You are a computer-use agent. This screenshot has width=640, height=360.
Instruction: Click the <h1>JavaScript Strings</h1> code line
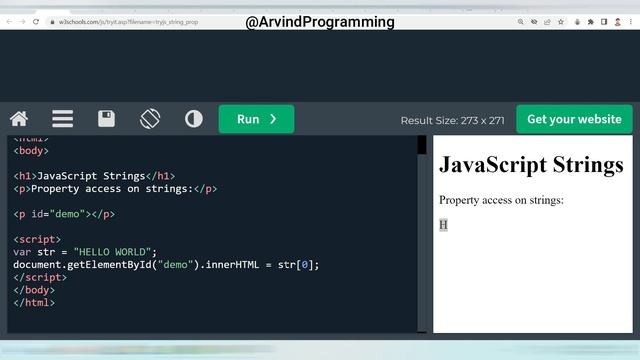(94, 176)
